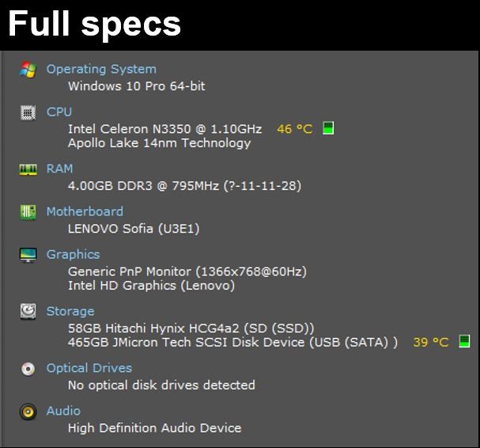The width and height of the screenshot is (480, 448).
Task: Click the 39 °C disk temperature reading
Action: pyautogui.click(x=431, y=342)
